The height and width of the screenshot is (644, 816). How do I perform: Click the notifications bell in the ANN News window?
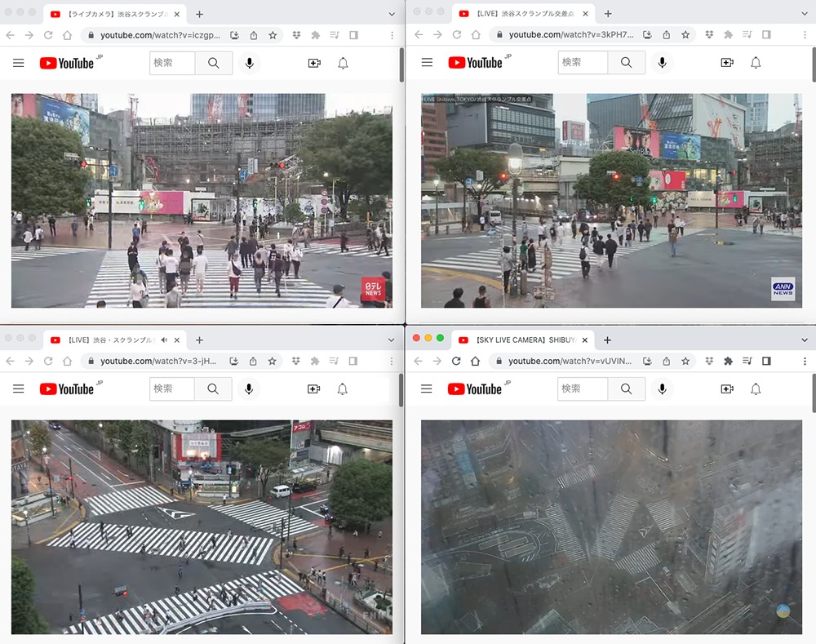pos(756,62)
